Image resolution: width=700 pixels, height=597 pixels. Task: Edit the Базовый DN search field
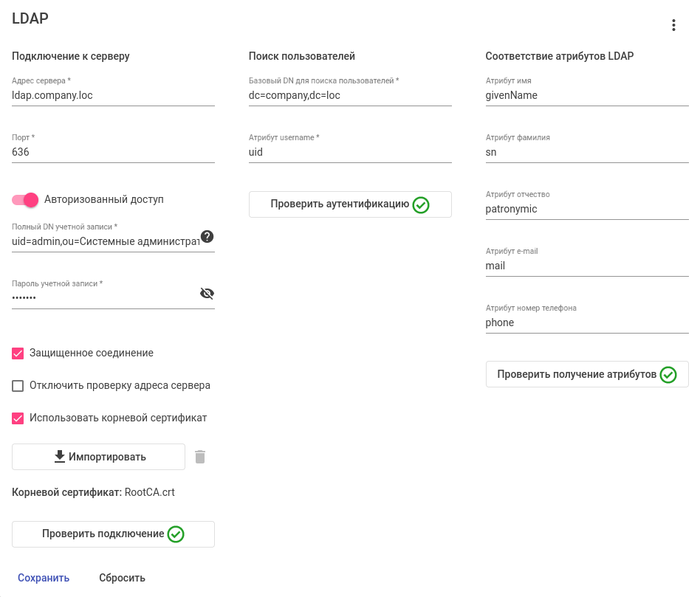tap(349, 95)
